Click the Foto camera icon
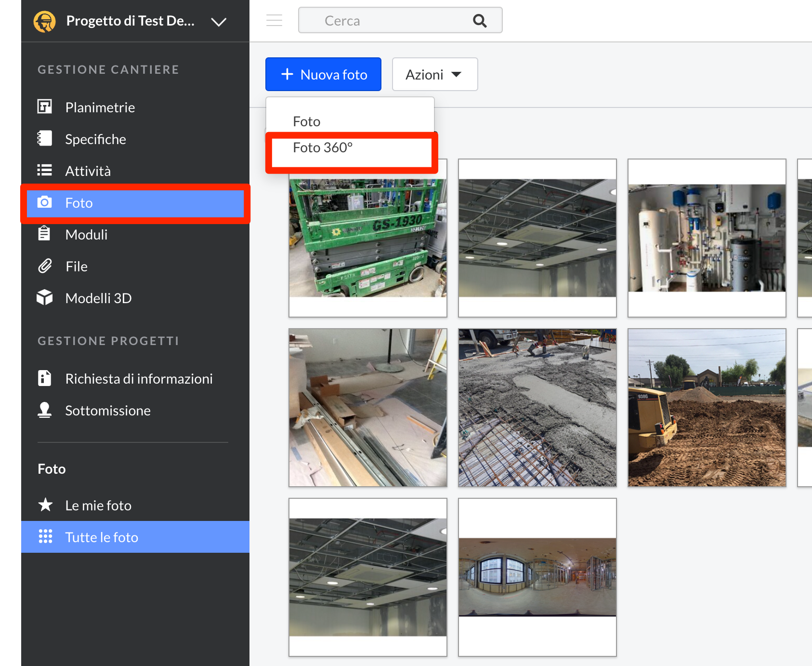 [x=45, y=202]
